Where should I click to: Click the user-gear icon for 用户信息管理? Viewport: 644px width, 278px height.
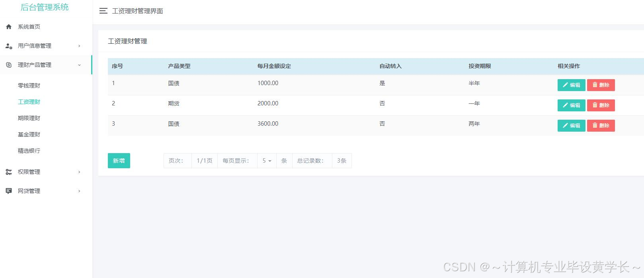(9, 46)
